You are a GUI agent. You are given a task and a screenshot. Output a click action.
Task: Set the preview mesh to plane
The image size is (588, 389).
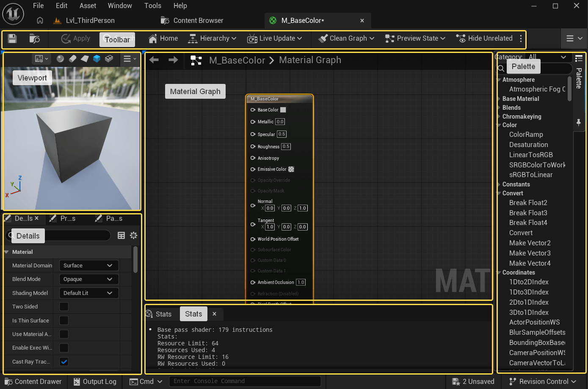(x=85, y=58)
